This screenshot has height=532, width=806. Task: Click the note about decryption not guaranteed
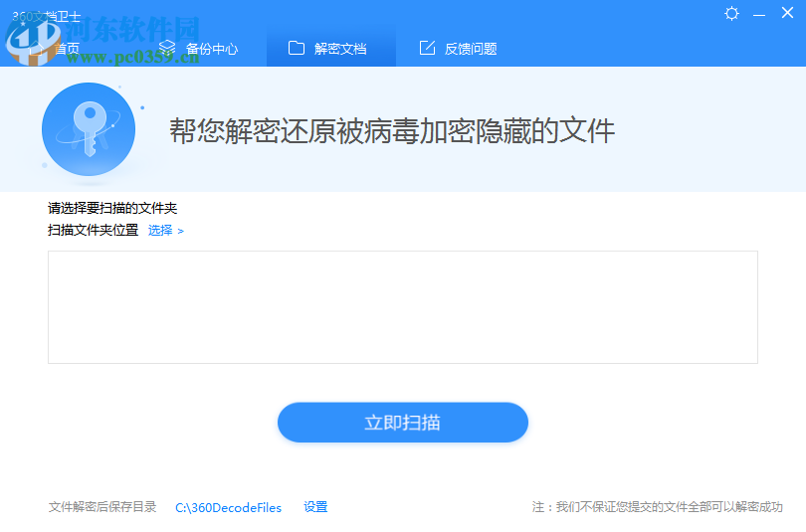tap(658, 507)
